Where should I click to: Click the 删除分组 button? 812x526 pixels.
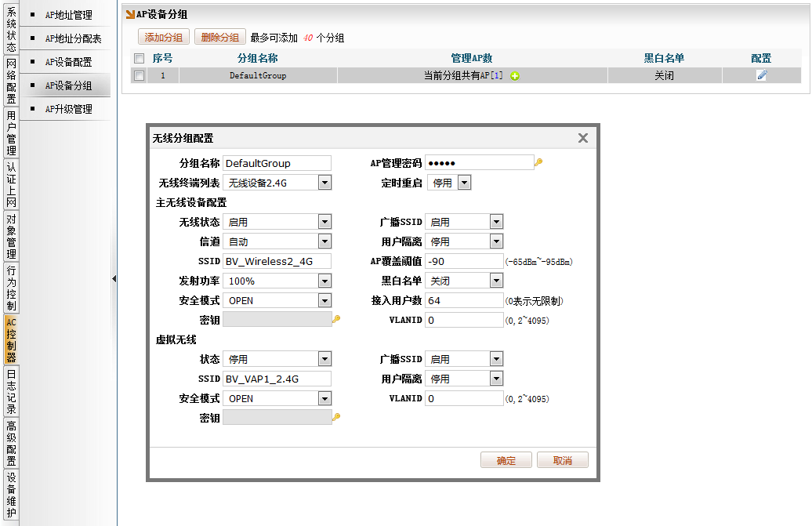220,38
